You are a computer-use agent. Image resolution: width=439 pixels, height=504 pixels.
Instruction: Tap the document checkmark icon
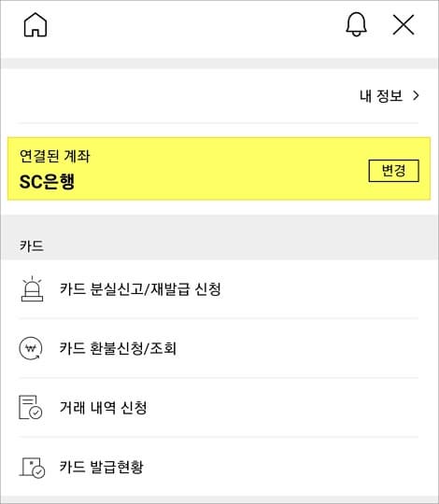31,408
